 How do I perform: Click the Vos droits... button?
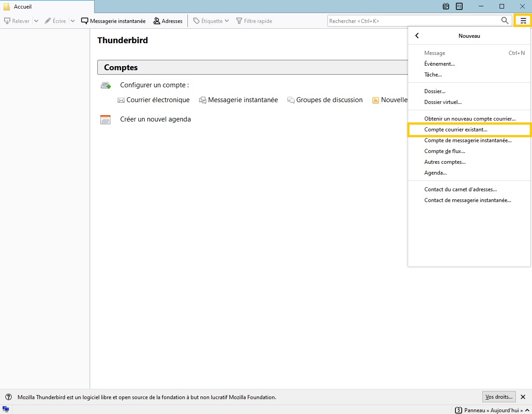tap(499, 397)
